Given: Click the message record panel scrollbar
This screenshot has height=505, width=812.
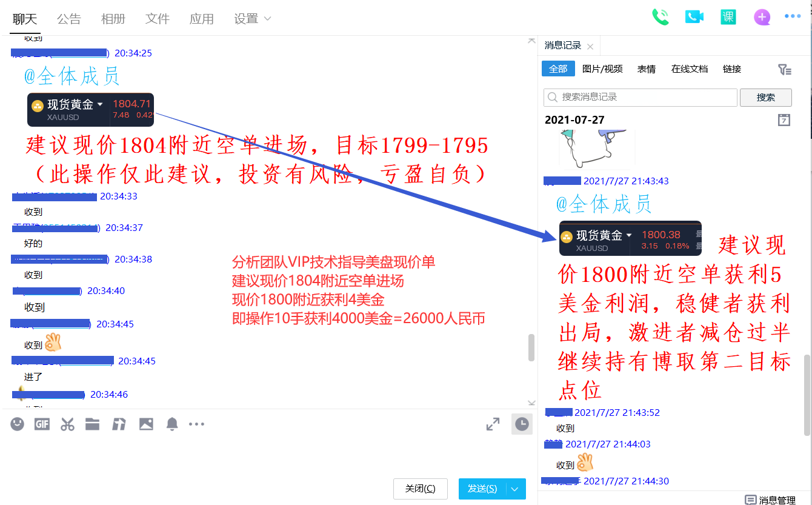Looking at the screenshot, I should click(x=807, y=395).
